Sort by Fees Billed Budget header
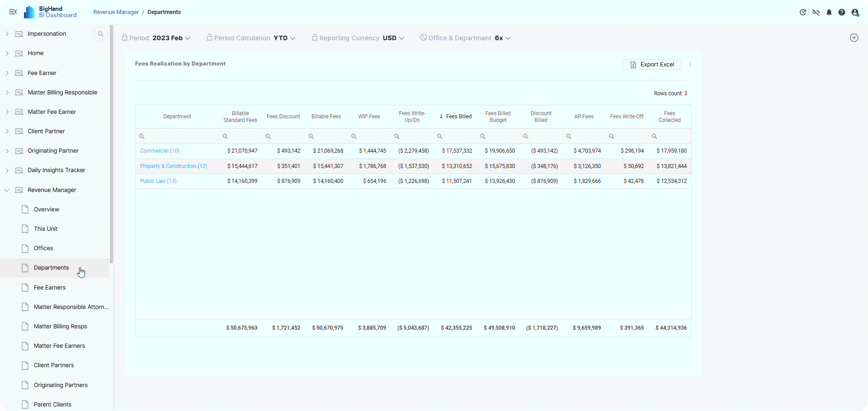This screenshot has height=411, width=868. (x=498, y=117)
